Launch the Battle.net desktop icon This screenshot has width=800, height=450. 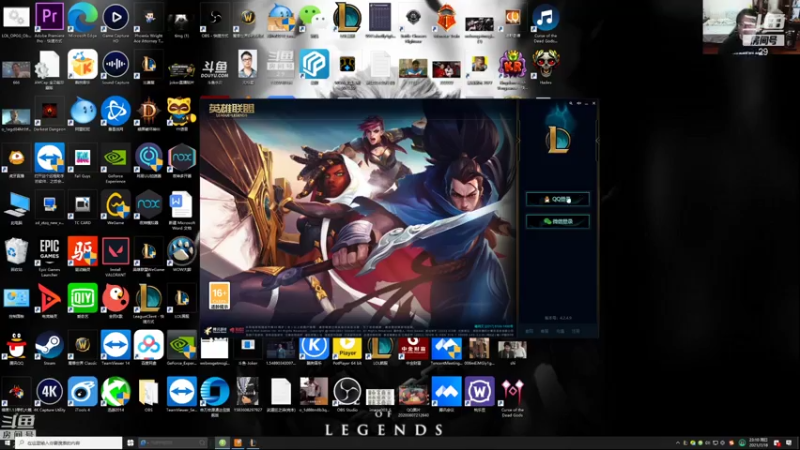pos(116,111)
